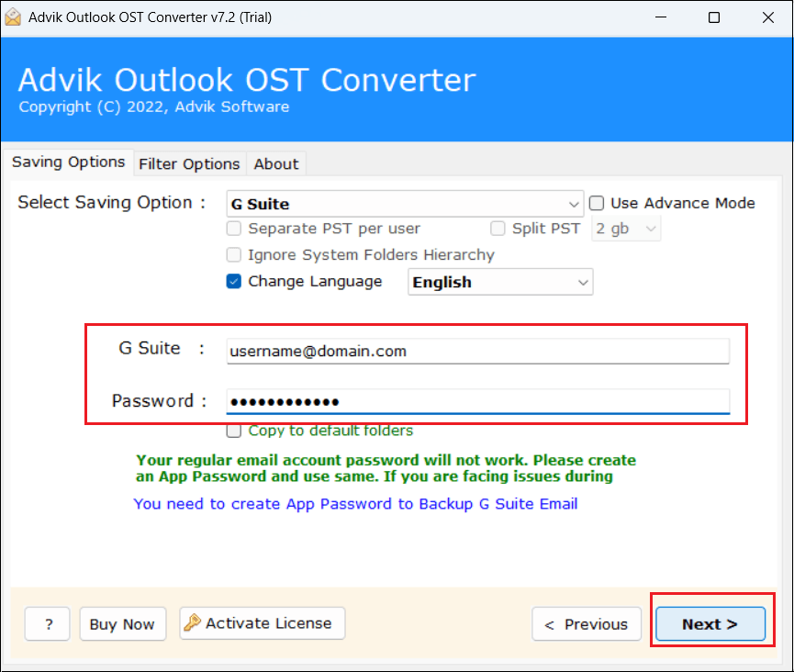Tick Copy to default folders checkbox
The width and height of the screenshot is (794, 672).
coord(234,431)
